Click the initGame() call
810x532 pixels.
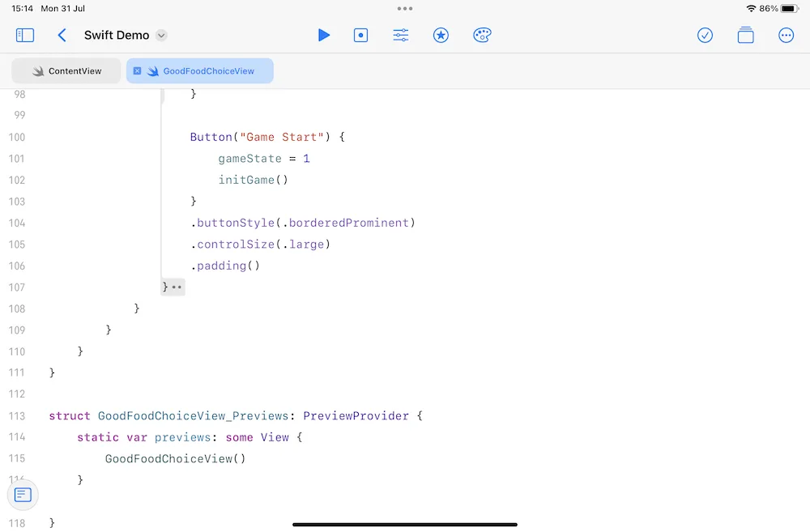[x=253, y=180]
